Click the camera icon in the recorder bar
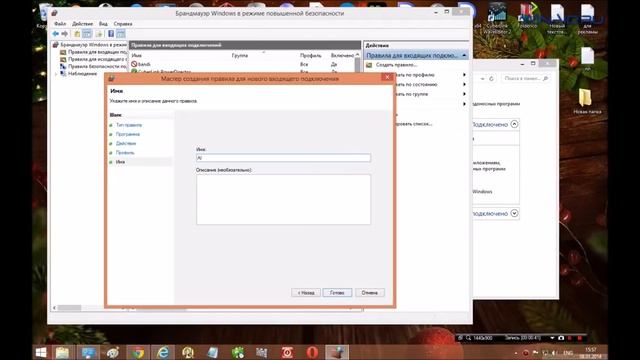 [561, 338]
